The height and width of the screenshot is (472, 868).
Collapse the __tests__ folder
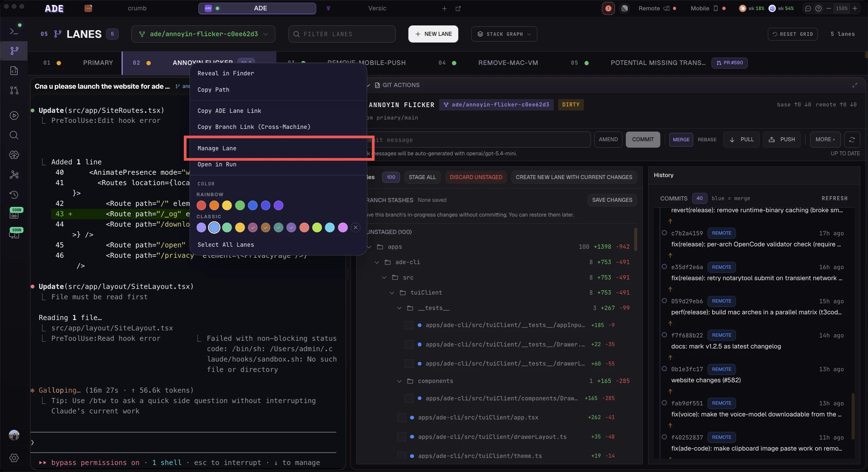pyautogui.click(x=399, y=308)
